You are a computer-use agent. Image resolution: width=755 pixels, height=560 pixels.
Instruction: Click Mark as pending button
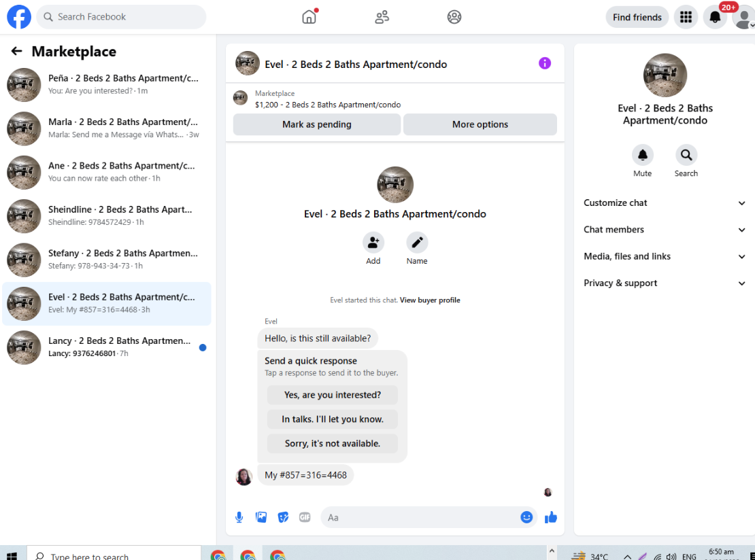(317, 124)
